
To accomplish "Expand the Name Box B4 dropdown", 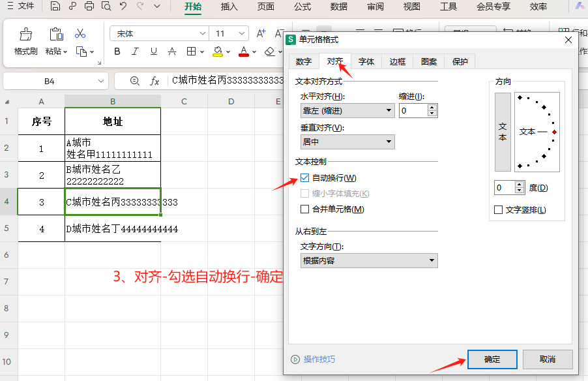I will point(100,81).
